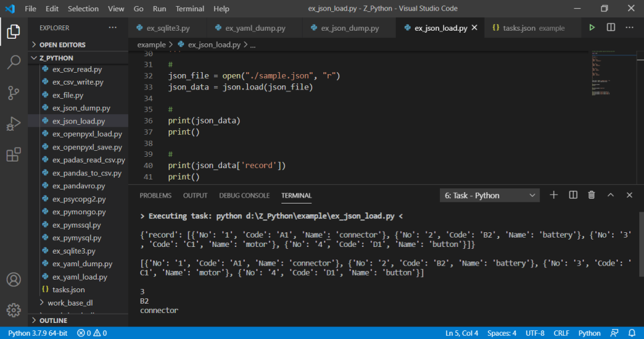Open breadcrumb ellipsis symbol list
The width and height of the screenshot is (644, 339).
[x=253, y=45]
